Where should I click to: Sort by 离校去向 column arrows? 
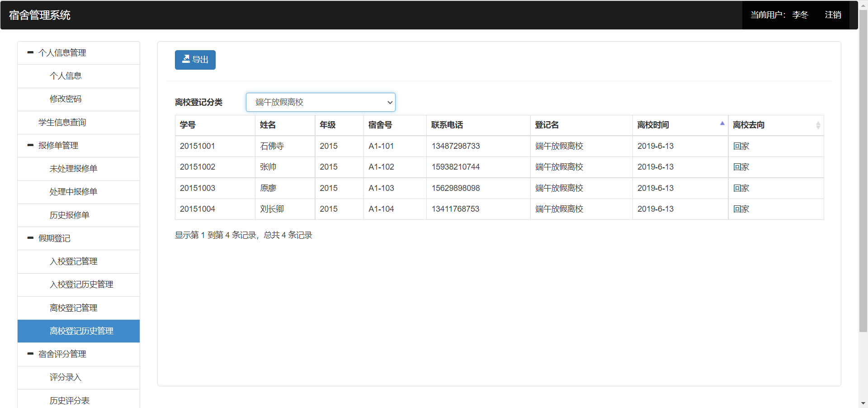pos(818,125)
